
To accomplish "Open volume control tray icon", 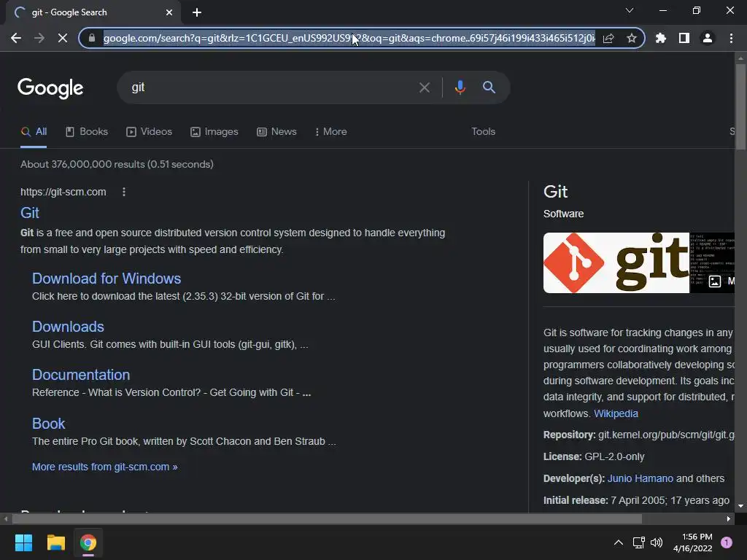I will [657, 542].
